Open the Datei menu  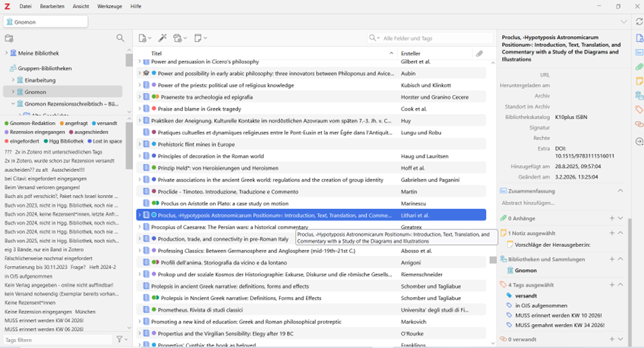[25, 6]
